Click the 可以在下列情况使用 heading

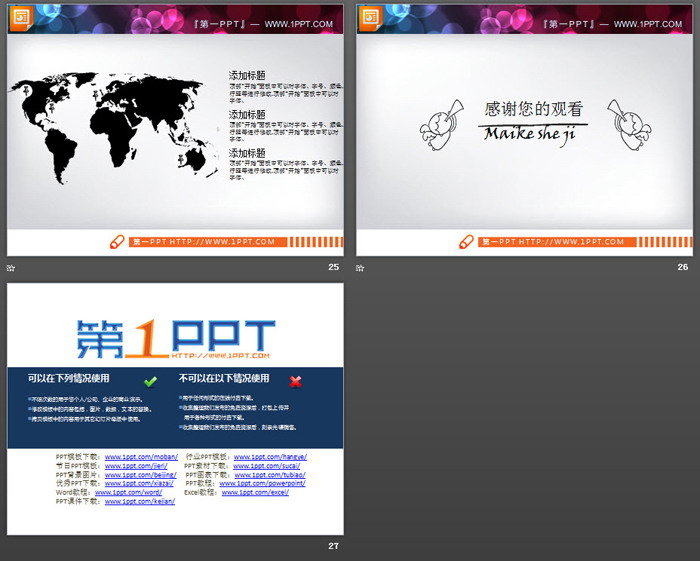pyautogui.click(x=69, y=378)
